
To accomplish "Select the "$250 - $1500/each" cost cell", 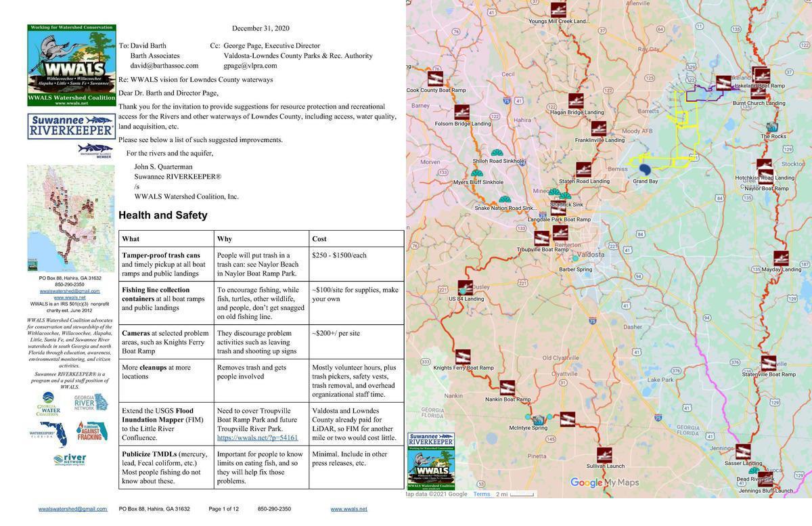I will point(357,264).
